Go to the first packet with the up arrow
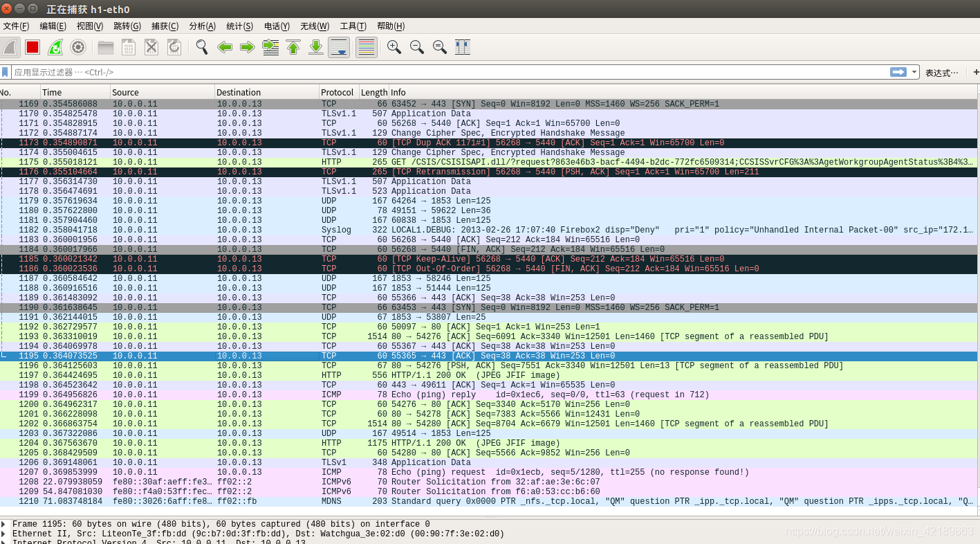The height and width of the screenshot is (544, 980). click(291, 47)
